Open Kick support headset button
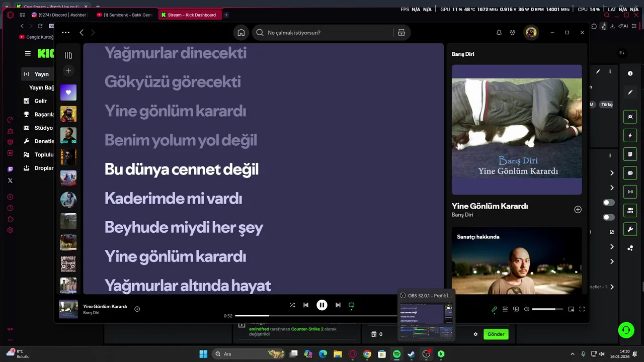This screenshot has width=644, height=362. click(x=626, y=330)
